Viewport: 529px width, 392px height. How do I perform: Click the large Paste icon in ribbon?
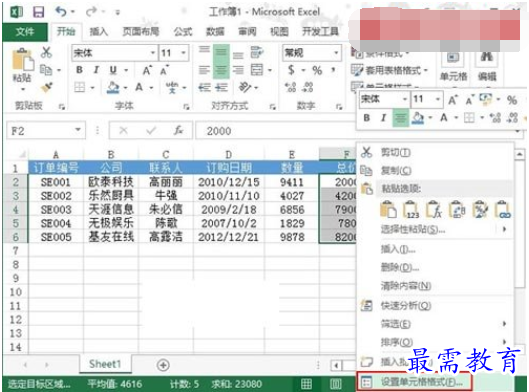tap(22, 60)
